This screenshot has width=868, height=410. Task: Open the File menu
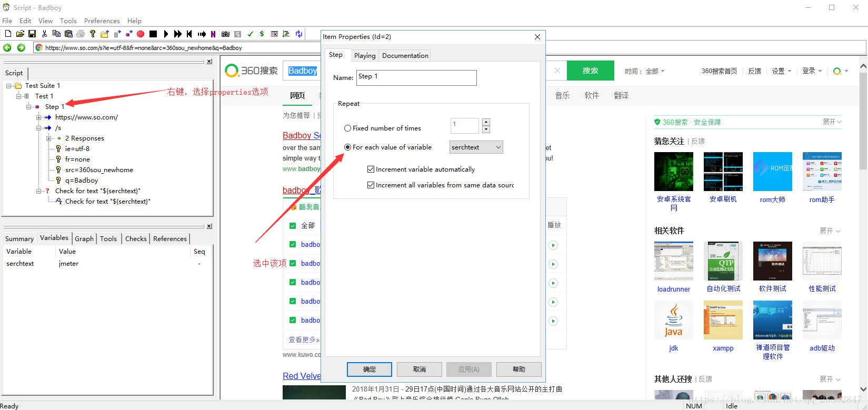[x=7, y=21]
